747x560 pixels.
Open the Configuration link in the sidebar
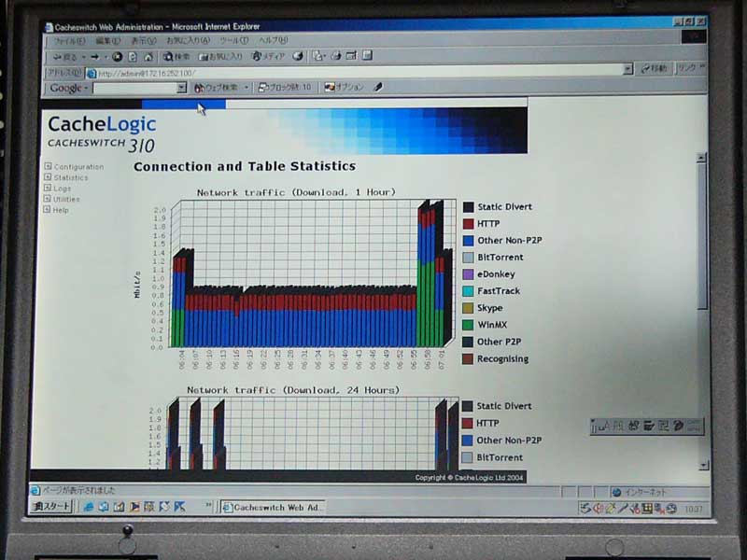(78, 167)
